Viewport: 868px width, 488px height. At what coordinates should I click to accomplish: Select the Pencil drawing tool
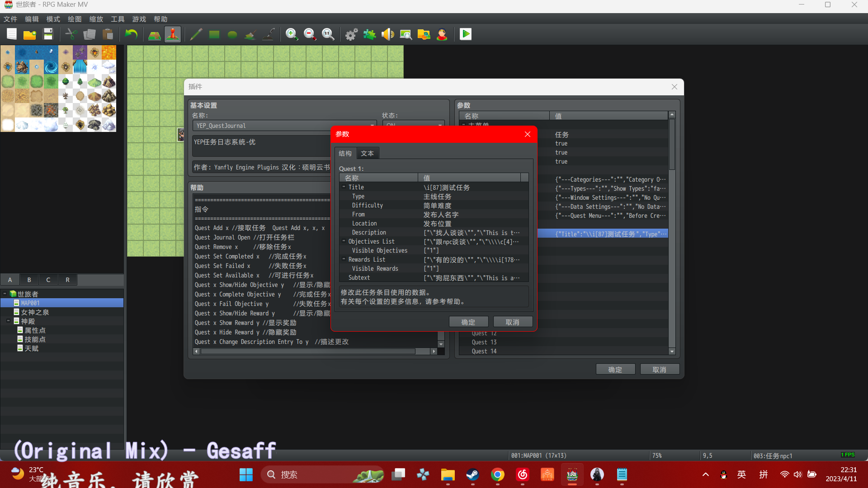[196, 34]
